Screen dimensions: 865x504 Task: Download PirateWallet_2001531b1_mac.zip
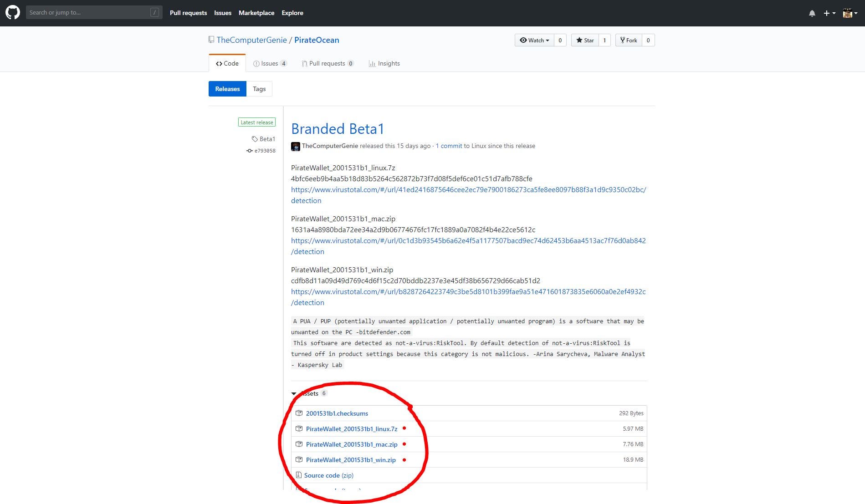[x=352, y=444]
